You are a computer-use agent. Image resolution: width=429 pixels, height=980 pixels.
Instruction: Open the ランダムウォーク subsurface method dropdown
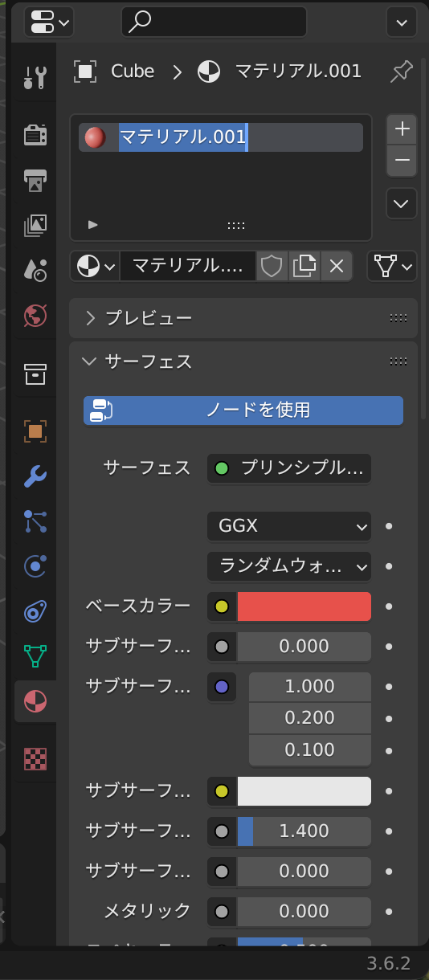289,566
